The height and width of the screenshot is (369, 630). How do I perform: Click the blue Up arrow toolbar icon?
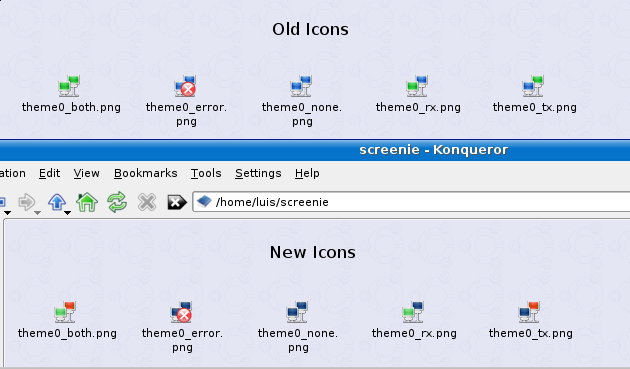(57, 202)
